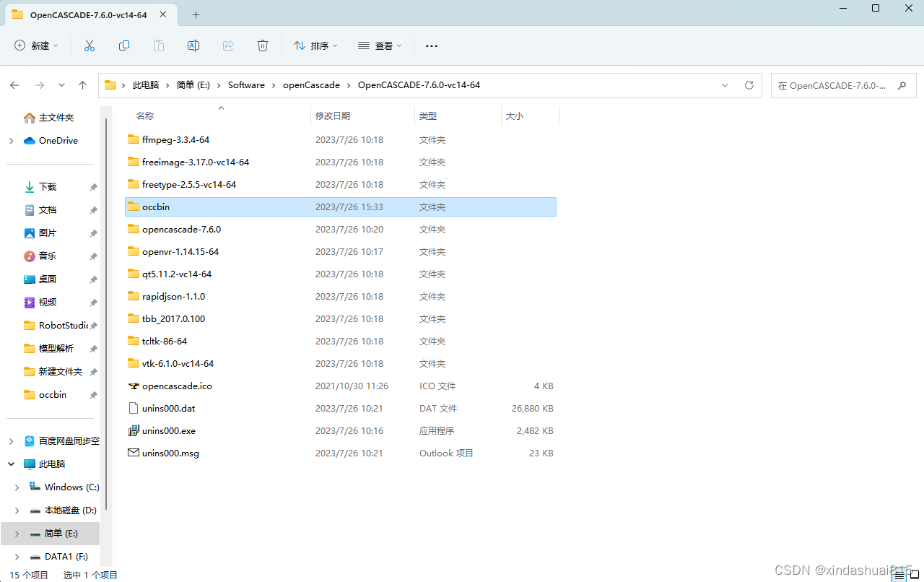Open Documents (文档) in quick access
The image size is (924, 582).
pyautogui.click(x=47, y=209)
